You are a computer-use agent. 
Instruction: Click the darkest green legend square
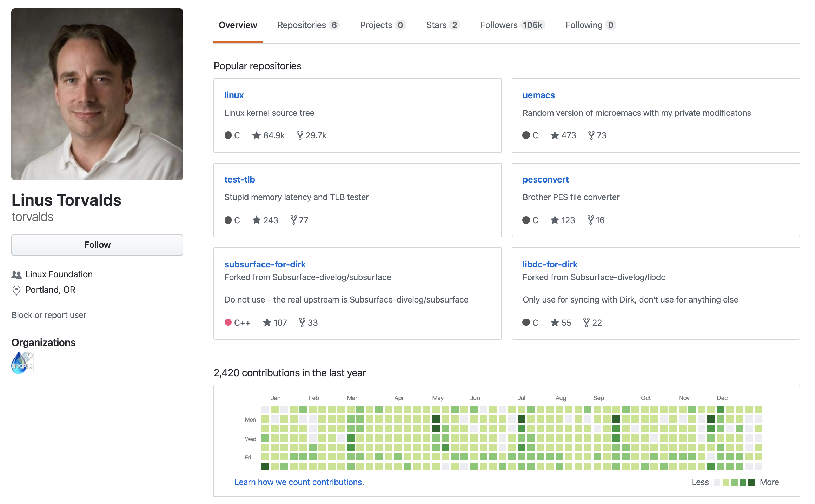(x=751, y=483)
